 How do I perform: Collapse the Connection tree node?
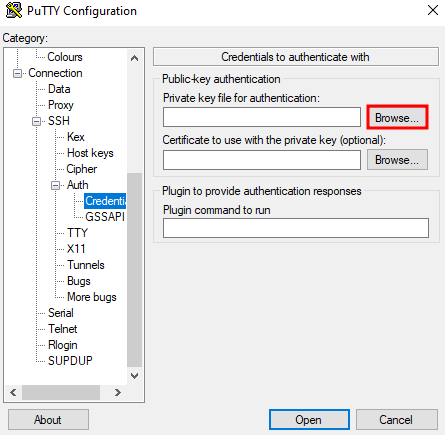coord(17,73)
